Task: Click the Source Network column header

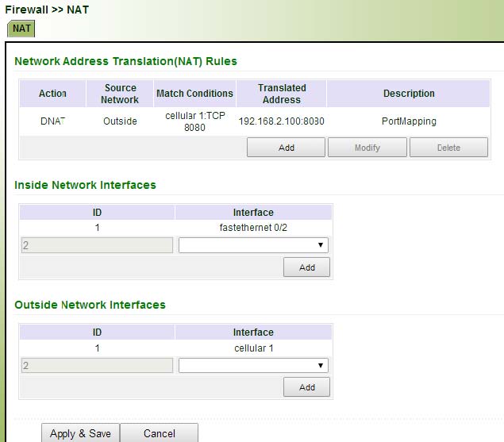Action: click(x=120, y=94)
